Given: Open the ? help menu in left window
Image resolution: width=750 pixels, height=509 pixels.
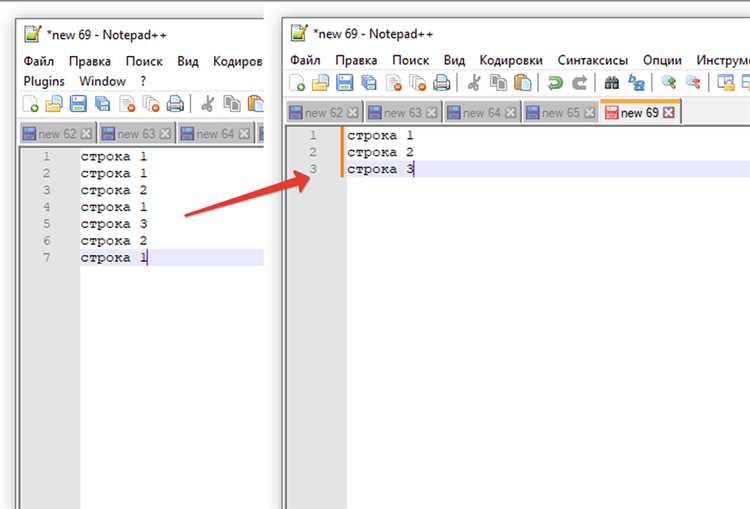Looking at the screenshot, I should (x=143, y=81).
